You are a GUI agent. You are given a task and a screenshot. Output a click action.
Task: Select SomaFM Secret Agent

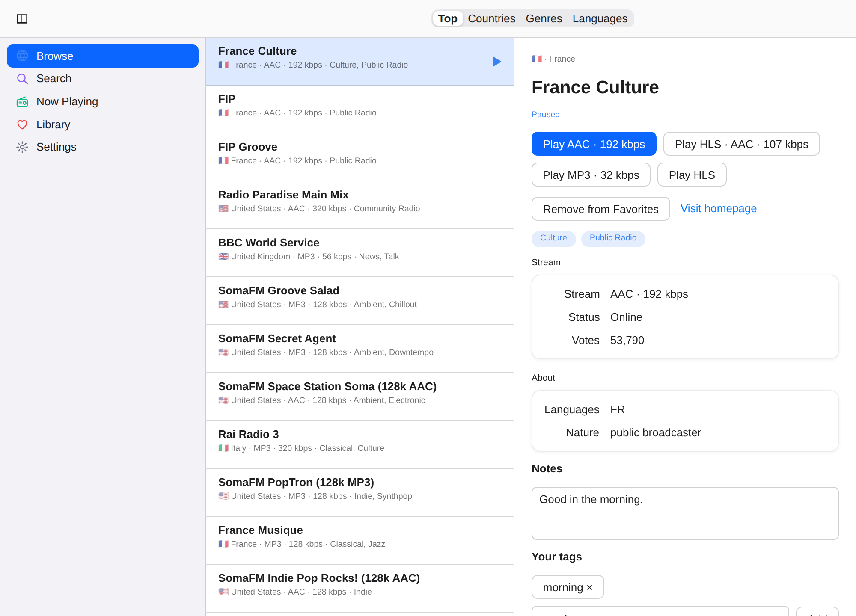pos(360,349)
